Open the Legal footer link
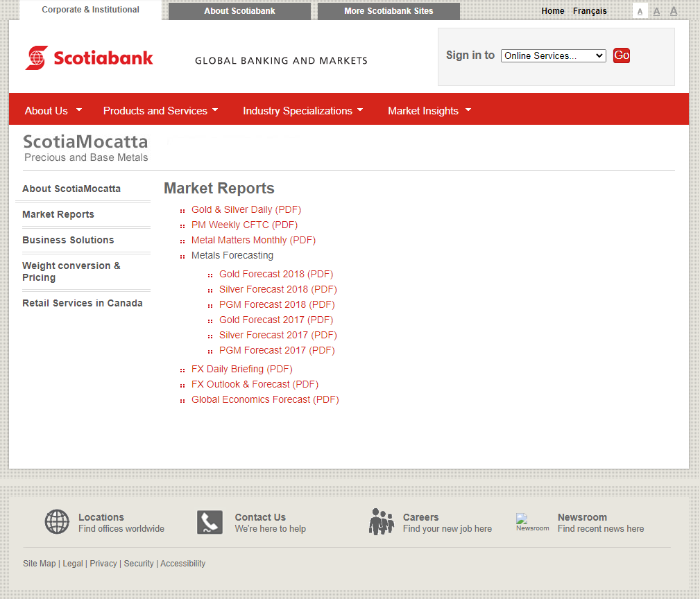This screenshot has height=599, width=700. [73, 564]
